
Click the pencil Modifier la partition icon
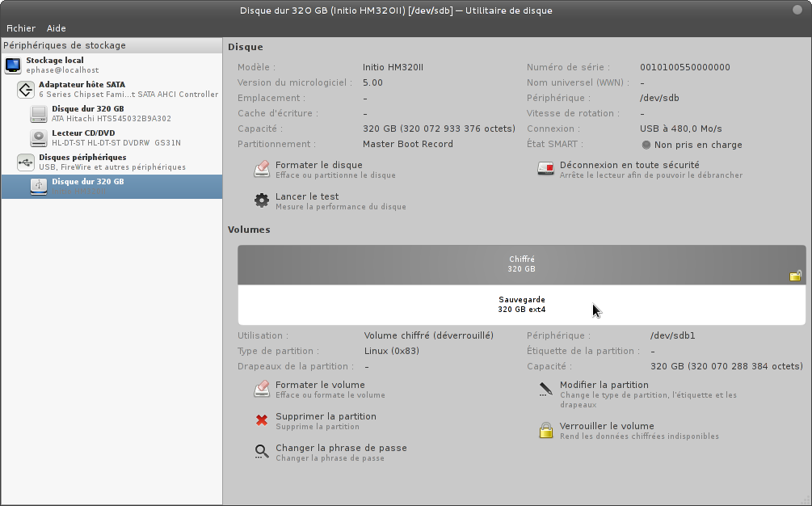(x=546, y=390)
